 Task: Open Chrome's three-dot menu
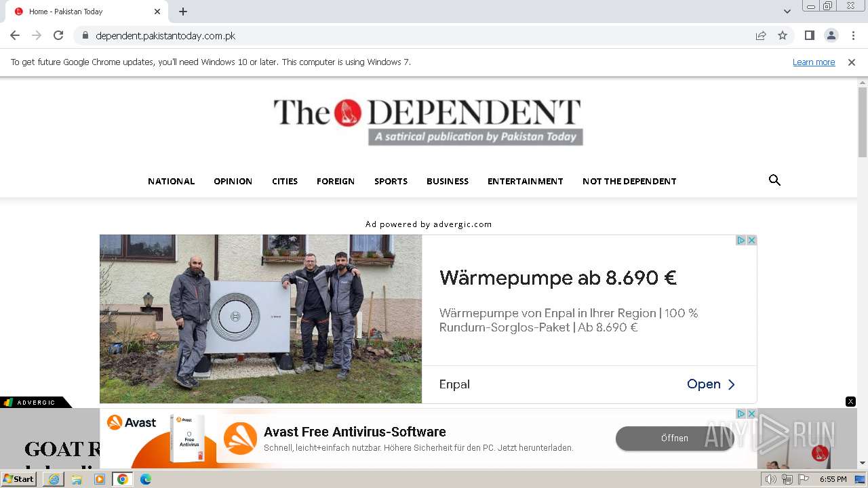point(853,35)
